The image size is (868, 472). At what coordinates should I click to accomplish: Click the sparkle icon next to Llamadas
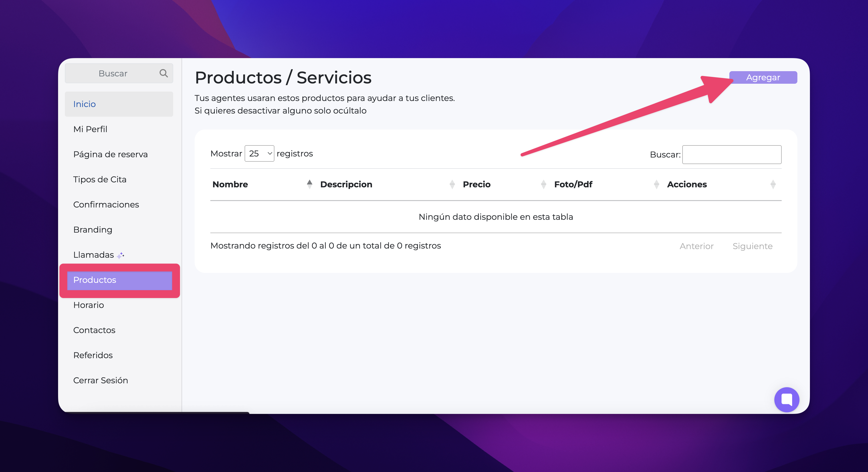tap(120, 255)
